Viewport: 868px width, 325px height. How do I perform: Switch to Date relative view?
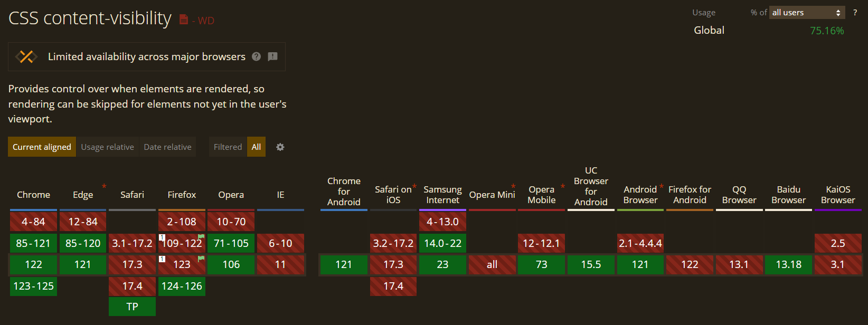167,147
